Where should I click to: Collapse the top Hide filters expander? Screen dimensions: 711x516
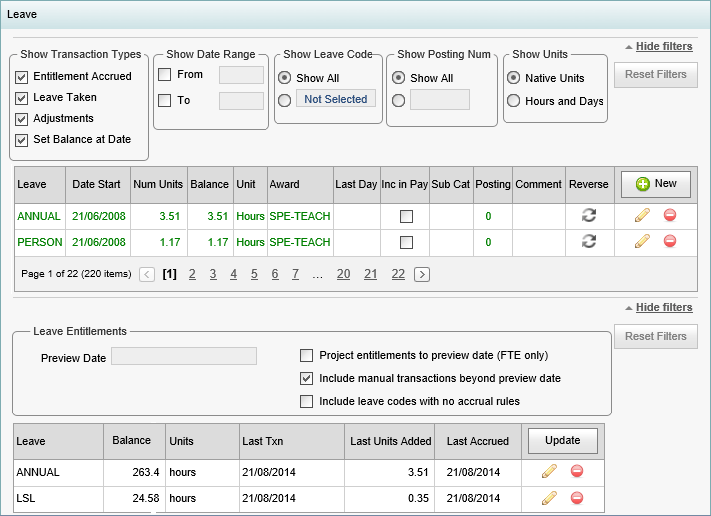point(659,46)
